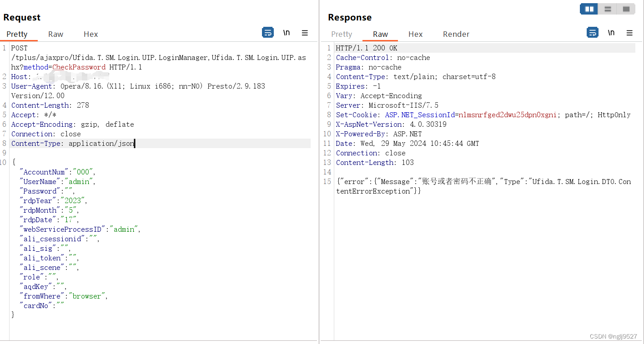
Task: Show non-printable characters (\n) in Request panel
Action: (287, 33)
